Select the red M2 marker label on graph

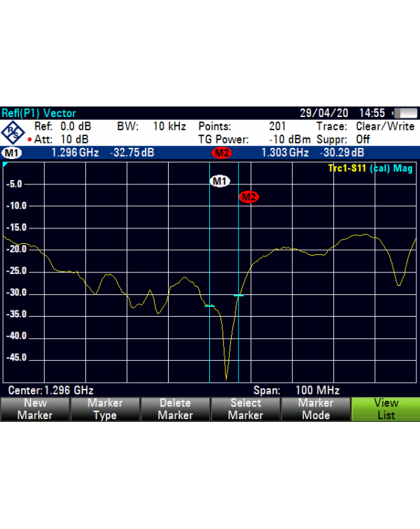[x=248, y=197]
